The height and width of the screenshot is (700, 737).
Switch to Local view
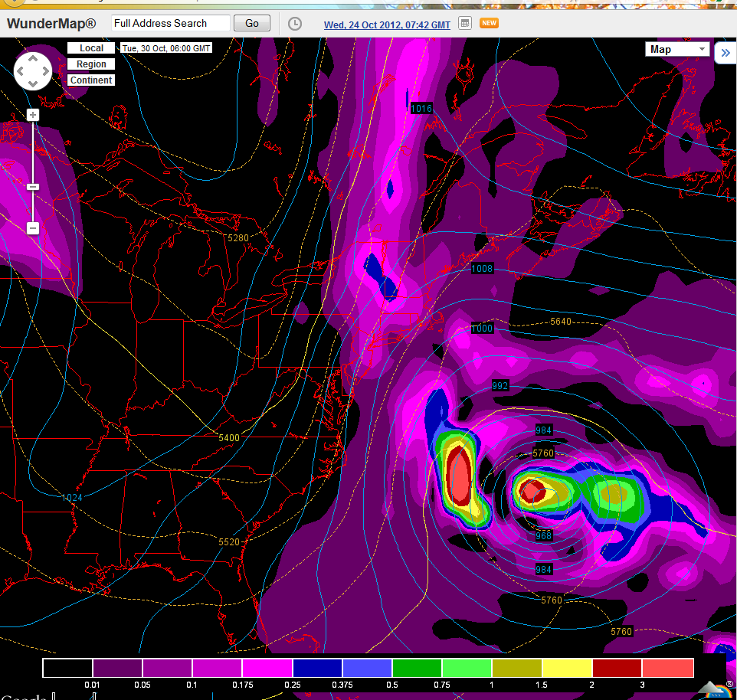pos(91,48)
